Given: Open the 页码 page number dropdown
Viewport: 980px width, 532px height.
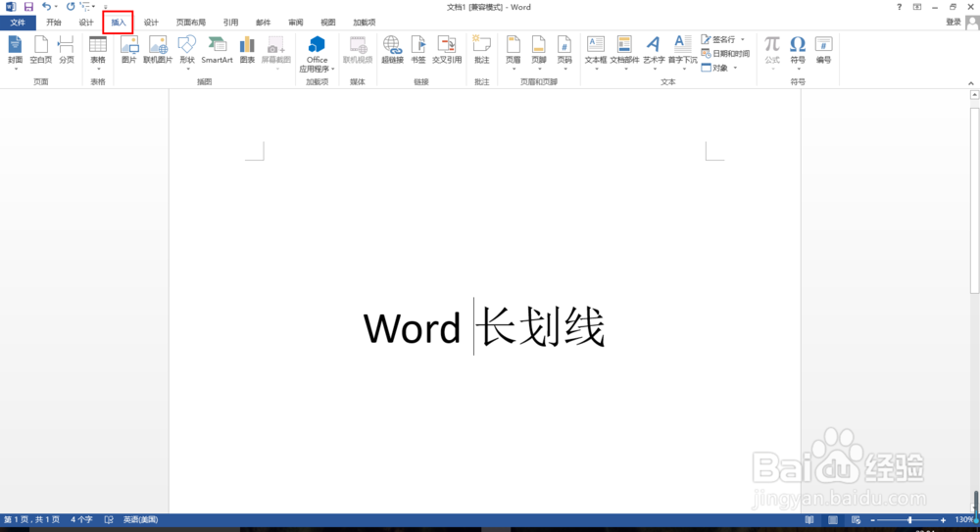Looking at the screenshot, I should pyautogui.click(x=564, y=69).
